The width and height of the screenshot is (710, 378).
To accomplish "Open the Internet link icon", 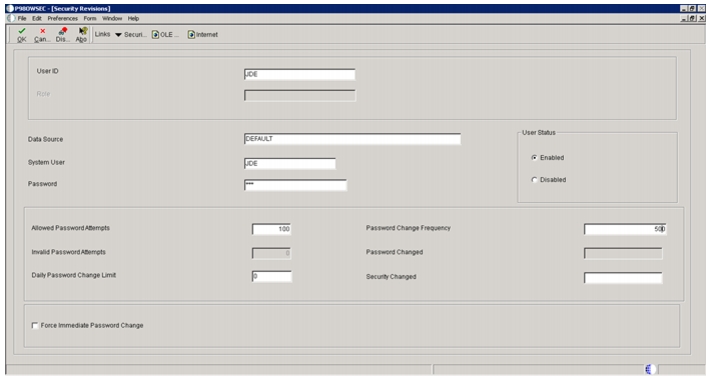I will [x=191, y=35].
